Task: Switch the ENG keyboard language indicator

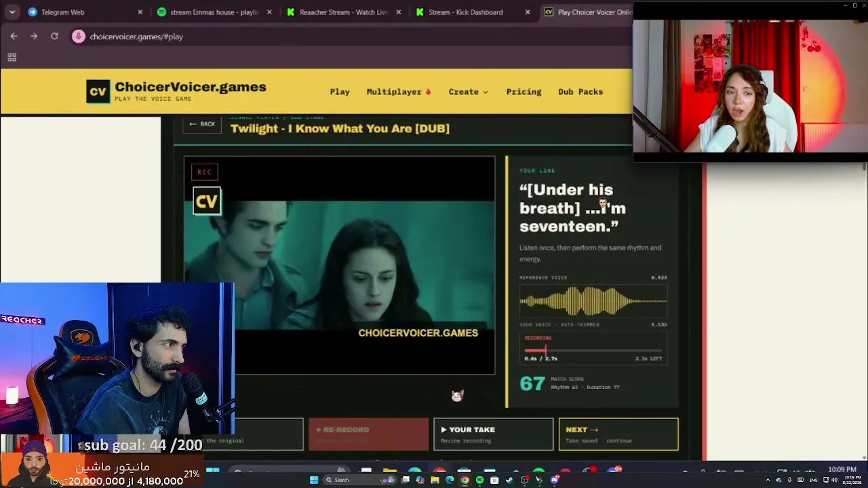Action: pyautogui.click(x=814, y=480)
